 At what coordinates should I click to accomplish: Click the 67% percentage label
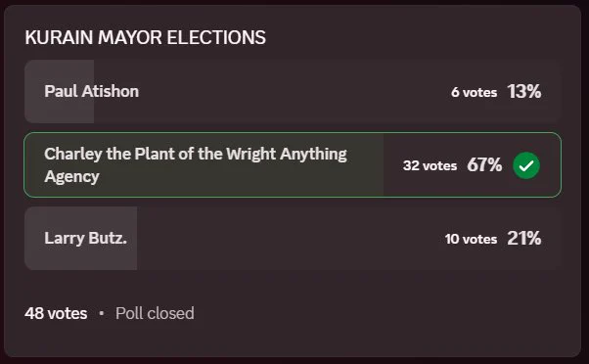(x=484, y=164)
